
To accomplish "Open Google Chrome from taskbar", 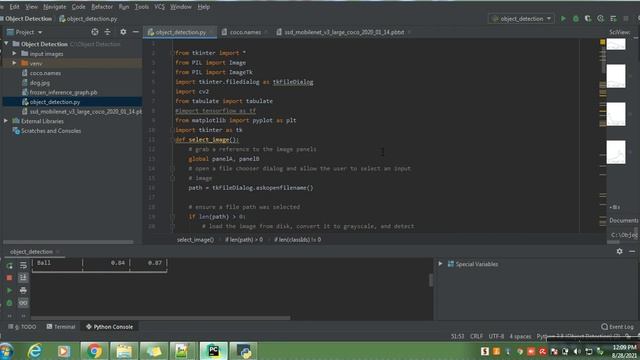I will pos(94,351).
